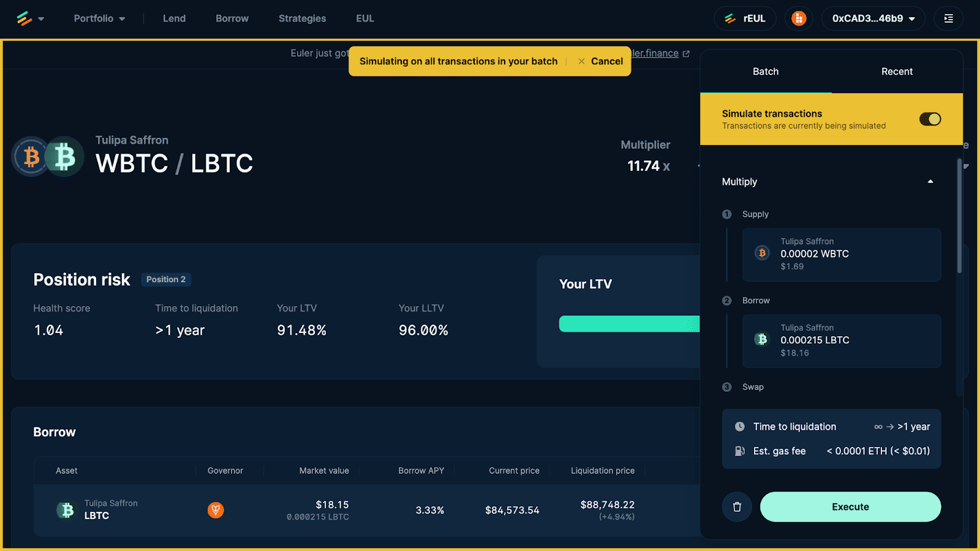
Task: Click the LBTC icon in Borrow step
Action: [x=762, y=339]
